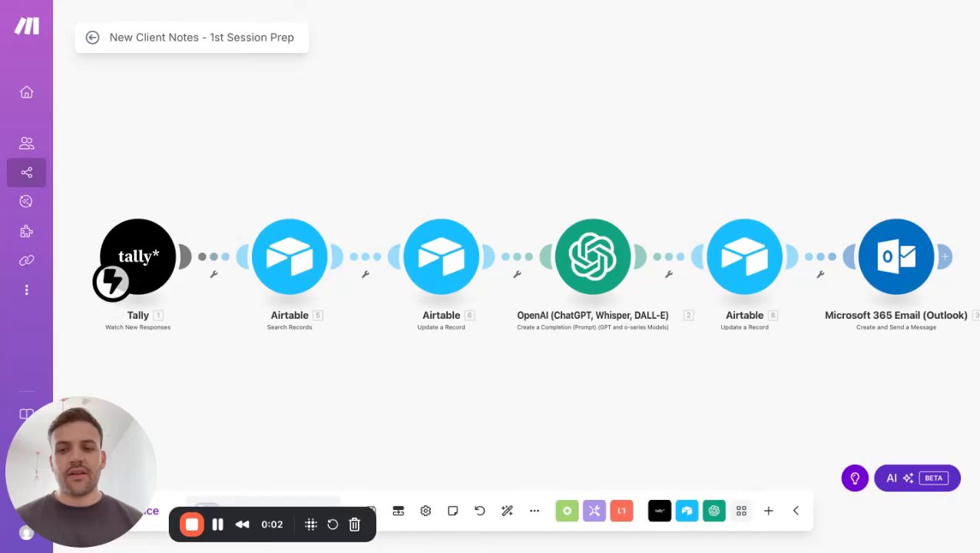Pause the screen recording
The image size is (980, 553).
[x=217, y=525]
